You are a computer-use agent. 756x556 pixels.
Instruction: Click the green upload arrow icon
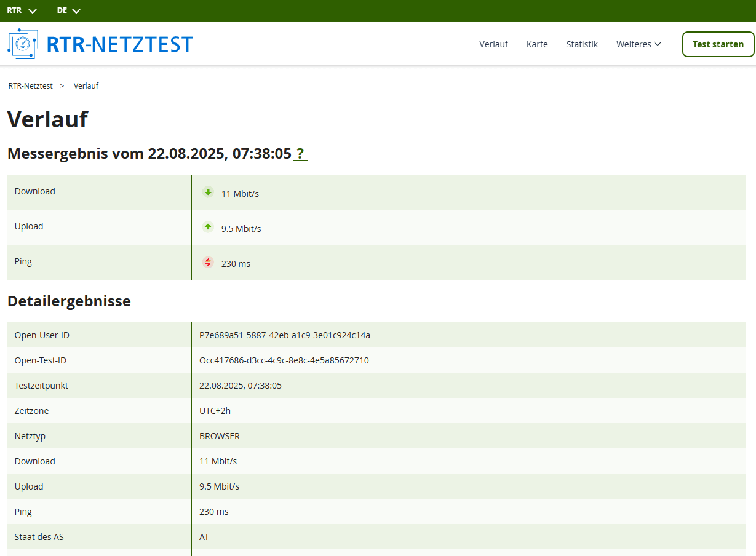[208, 228]
